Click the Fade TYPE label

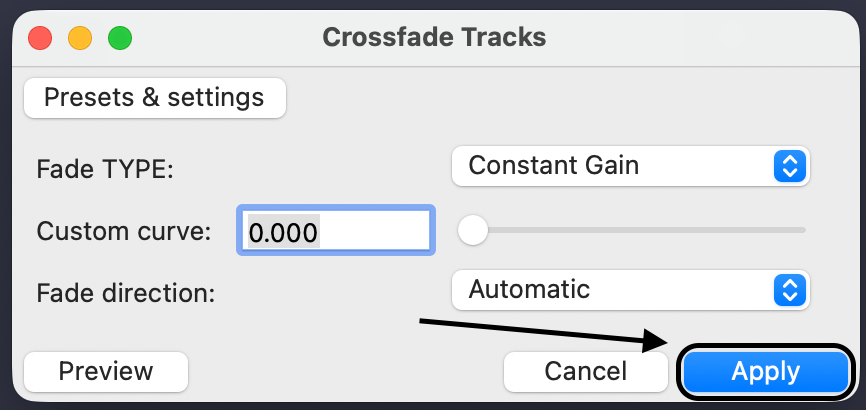pos(105,169)
